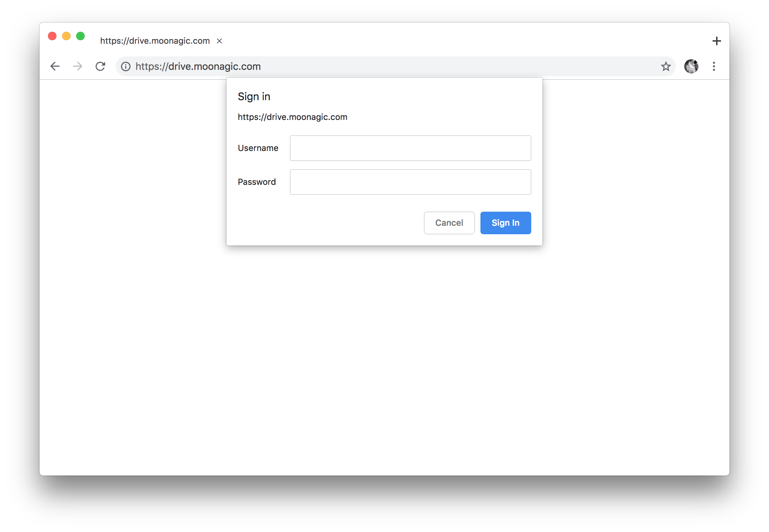Viewport: 769px width, 532px height.
Task: Click the browser back arrow
Action: 55,66
